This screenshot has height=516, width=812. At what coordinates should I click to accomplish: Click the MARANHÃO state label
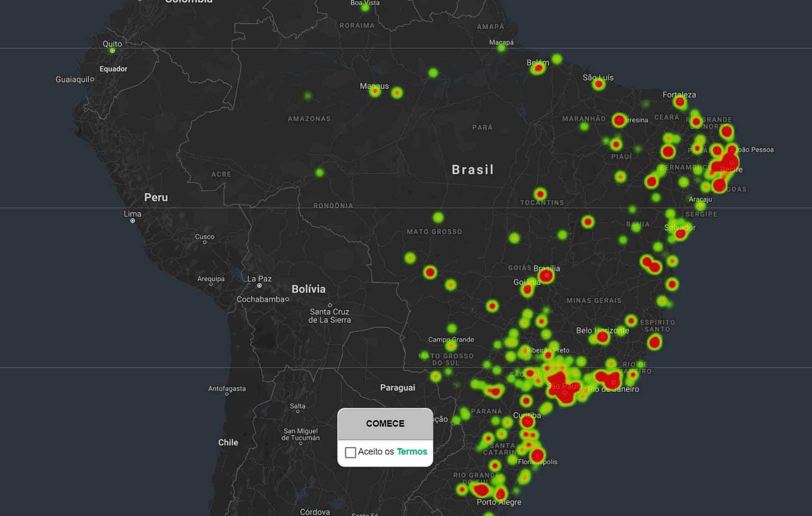pyautogui.click(x=584, y=119)
